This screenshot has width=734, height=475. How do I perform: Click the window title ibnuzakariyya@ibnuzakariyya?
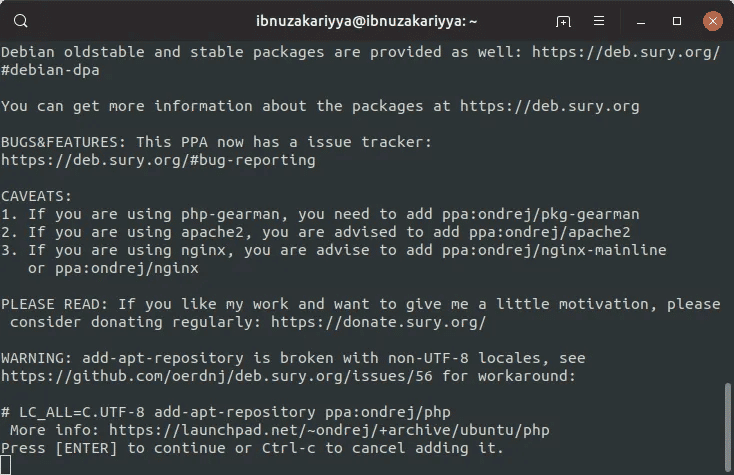[367, 21]
